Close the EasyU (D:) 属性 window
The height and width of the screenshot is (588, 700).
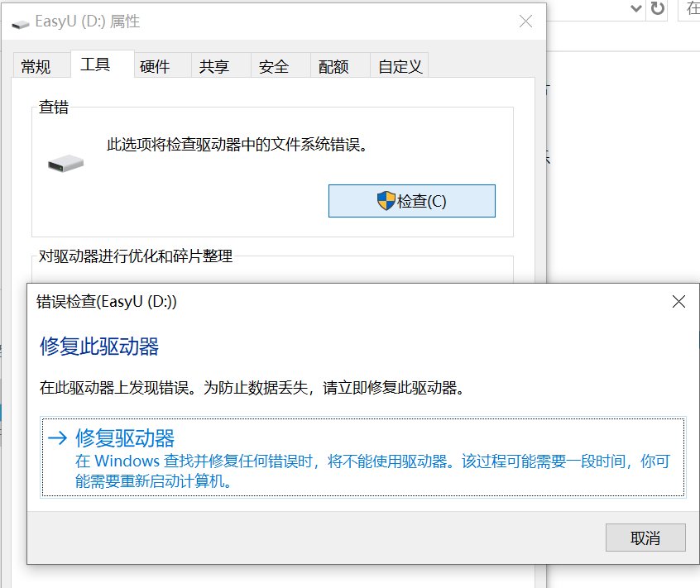525,22
